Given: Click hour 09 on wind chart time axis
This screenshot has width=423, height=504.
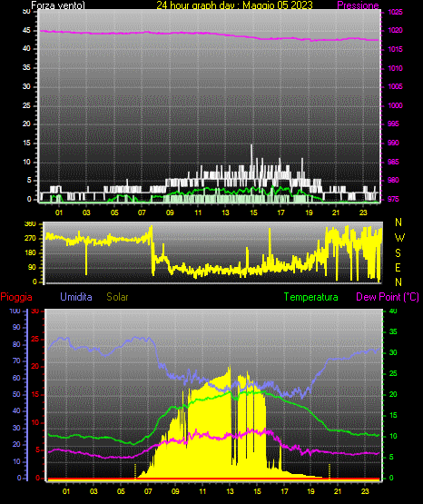Looking at the screenshot, I should [170, 212].
